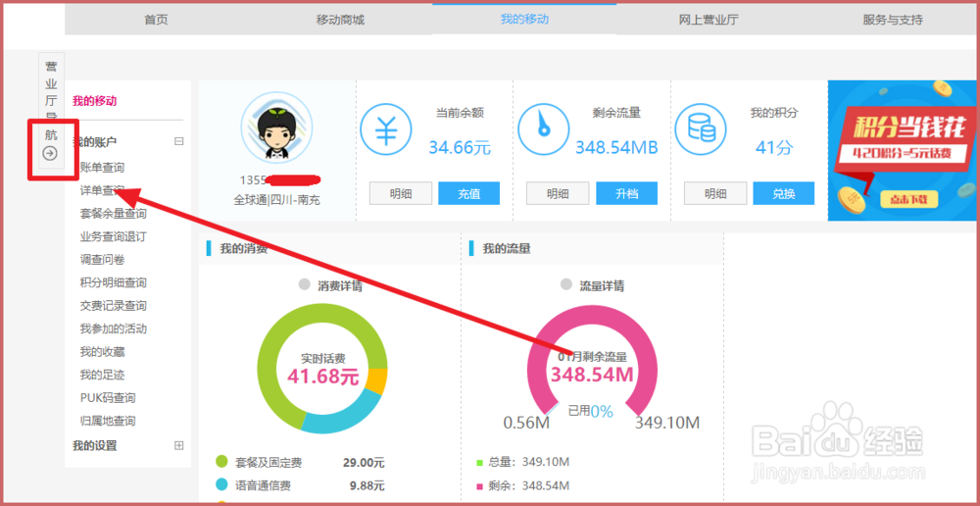Click the 升档 upgrade button
The image size is (980, 506).
627,193
